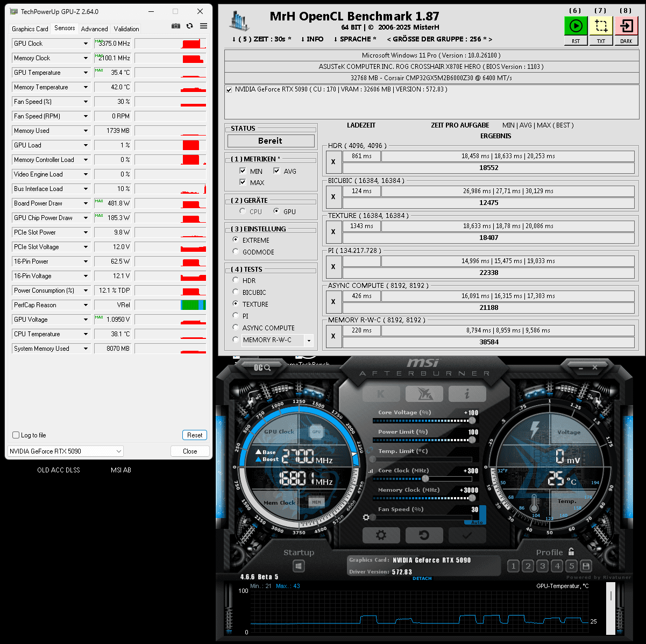Image resolution: width=646 pixels, height=644 pixels.
Task: Click GPU-Z refresh sensors icon
Action: tap(189, 26)
